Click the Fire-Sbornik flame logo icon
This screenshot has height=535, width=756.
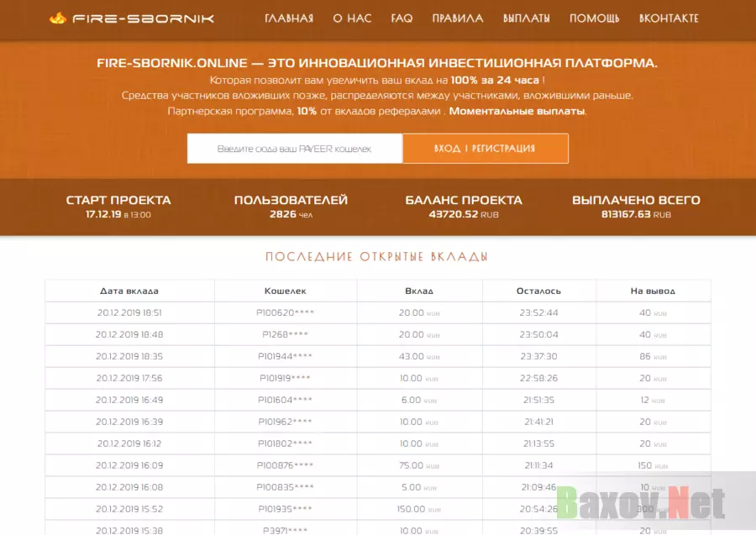pos(58,18)
